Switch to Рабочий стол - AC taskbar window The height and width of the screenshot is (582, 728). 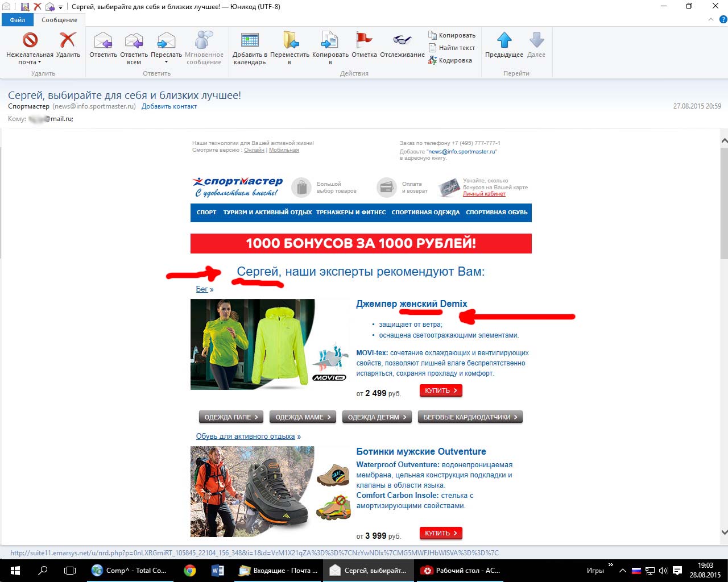click(x=461, y=570)
